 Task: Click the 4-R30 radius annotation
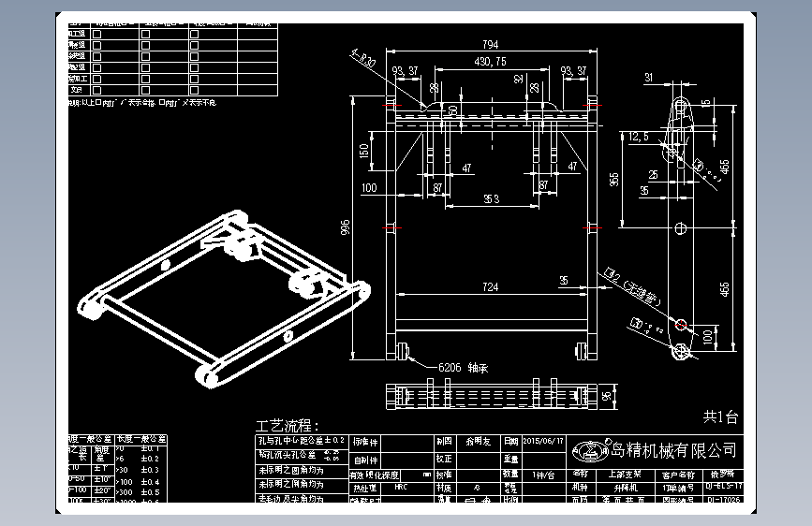pos(363,59)
